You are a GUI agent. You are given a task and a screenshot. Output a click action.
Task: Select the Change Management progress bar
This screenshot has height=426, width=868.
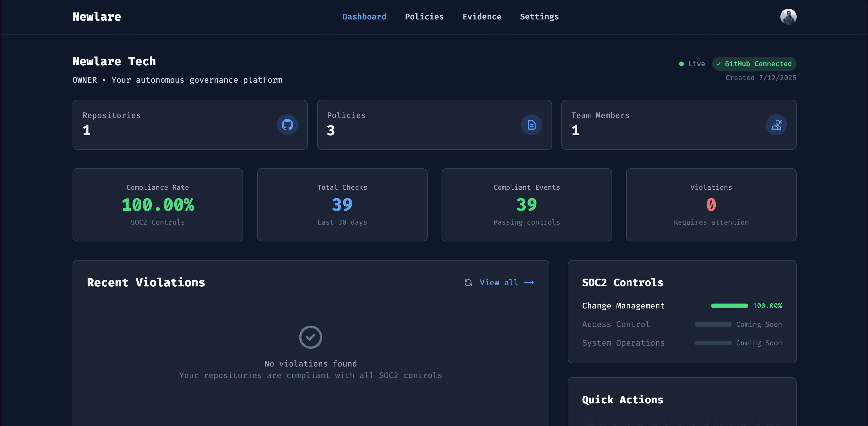(729, 306)
